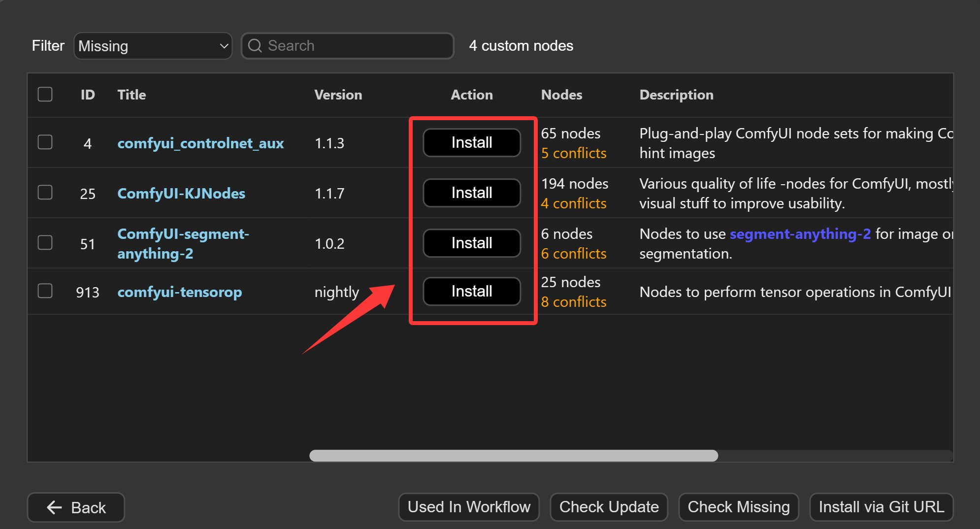This screenshot has width=980, height=529.
Task: Install the comfyui-tensorop nightly package
Action: pyautogui.click(x=471, y=292)
